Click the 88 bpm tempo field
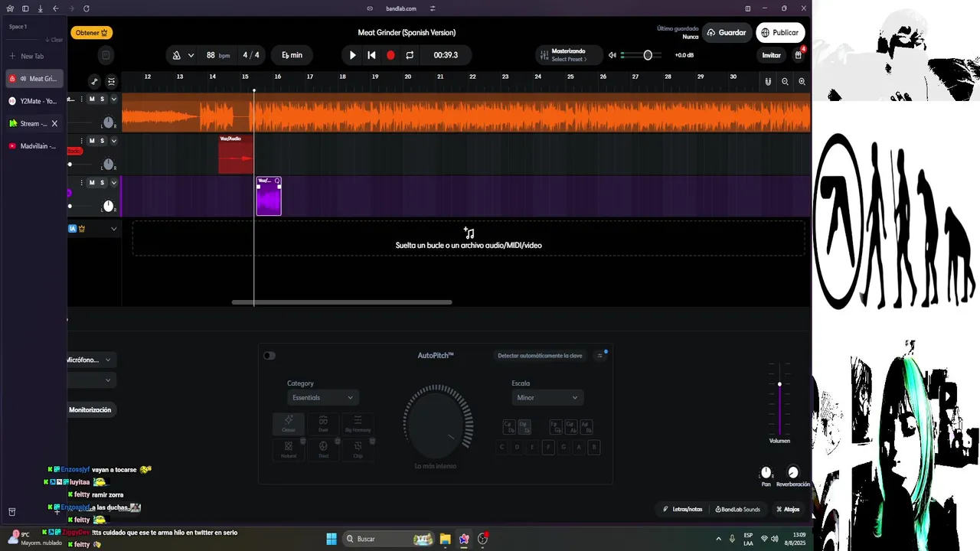Screen dimensions: 980x551 tap(217, 55)
